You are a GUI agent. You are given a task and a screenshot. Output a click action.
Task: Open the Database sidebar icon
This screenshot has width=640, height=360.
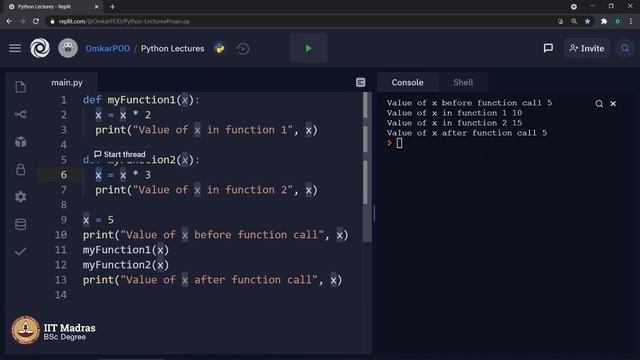pyautogui.click(x=21, y=224)
